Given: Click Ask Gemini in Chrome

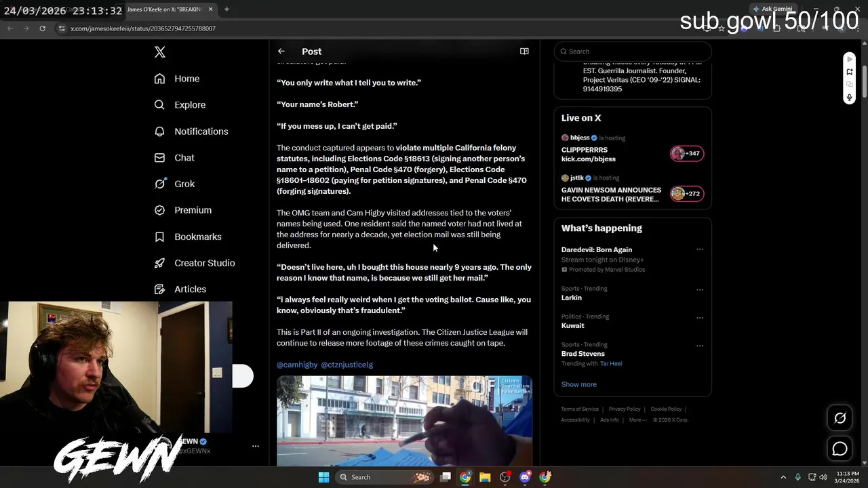Looking at the screenshot, I should coord(772,9).
